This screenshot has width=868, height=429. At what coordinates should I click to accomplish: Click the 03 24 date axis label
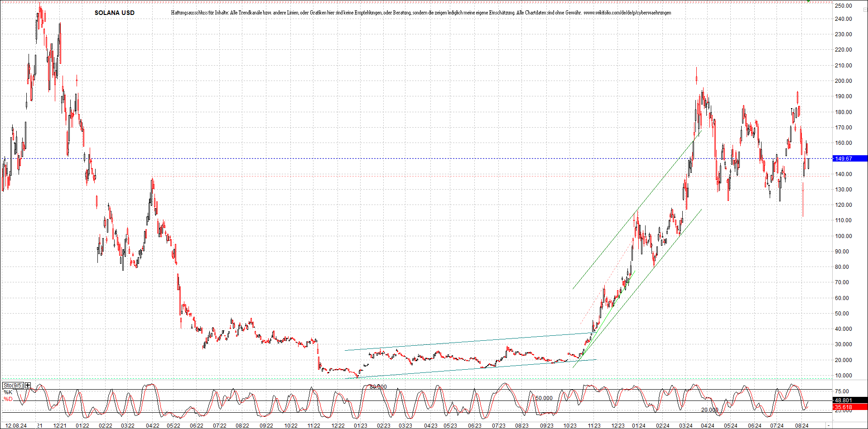686,426
